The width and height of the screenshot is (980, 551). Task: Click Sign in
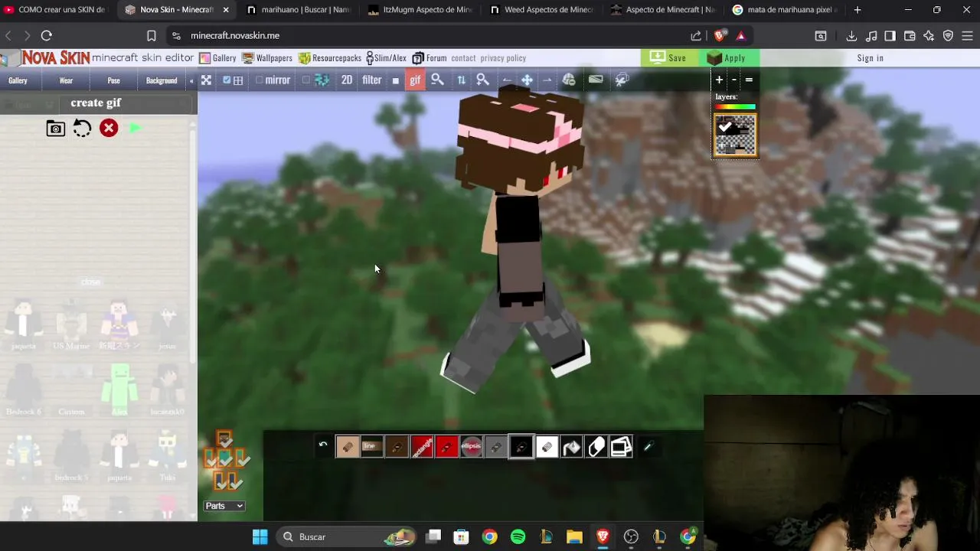click(871, 58)
